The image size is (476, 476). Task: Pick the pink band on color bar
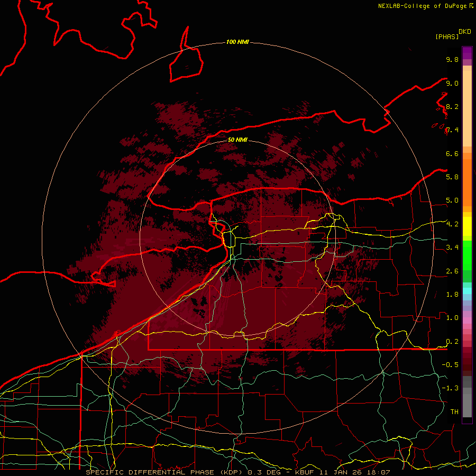(467, 321)
